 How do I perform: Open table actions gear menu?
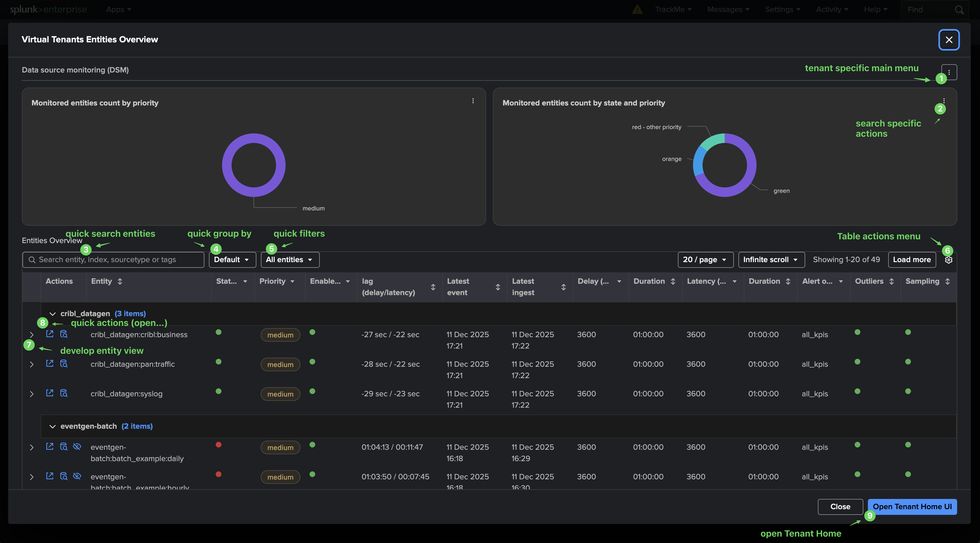click(x=948, y=260)
